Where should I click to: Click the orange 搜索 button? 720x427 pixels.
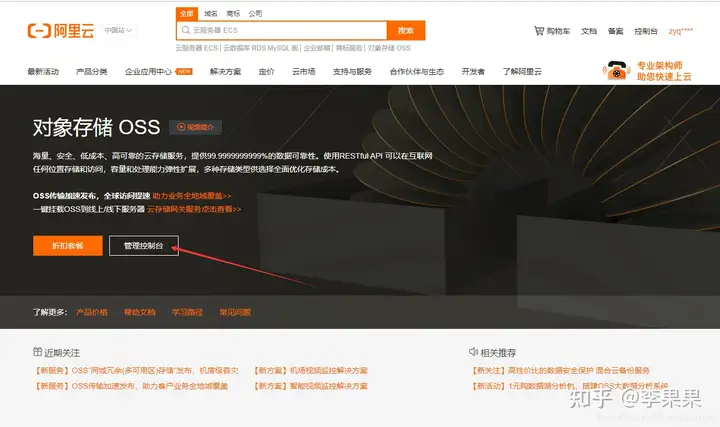coord(406,30)
